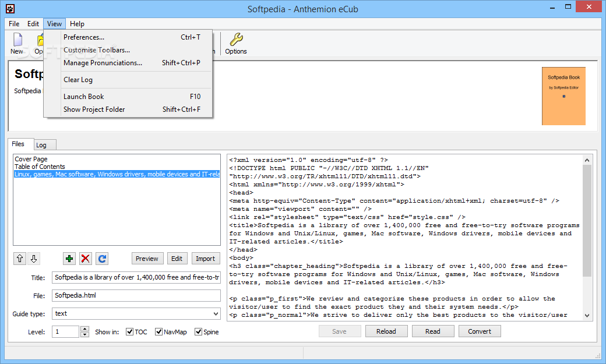Click the Convert button

coord(480,331)
